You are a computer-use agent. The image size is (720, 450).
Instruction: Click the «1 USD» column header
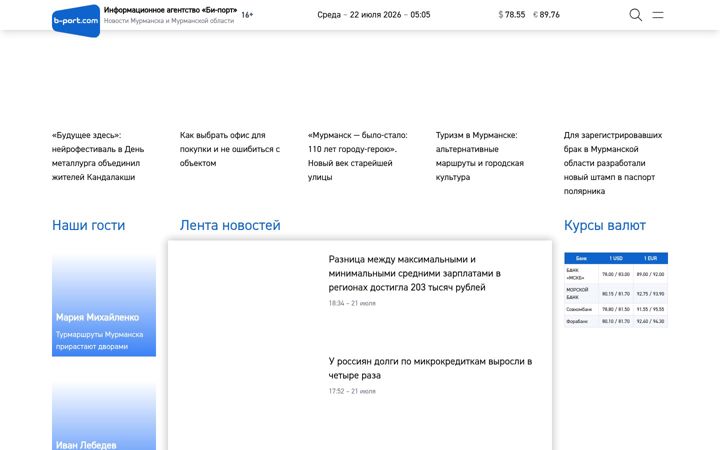point(616,258)
